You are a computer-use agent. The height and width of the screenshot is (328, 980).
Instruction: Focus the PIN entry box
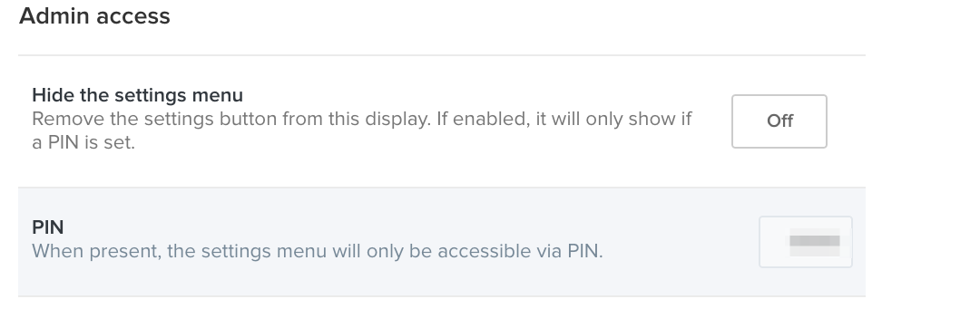click(x=806, y=242)
